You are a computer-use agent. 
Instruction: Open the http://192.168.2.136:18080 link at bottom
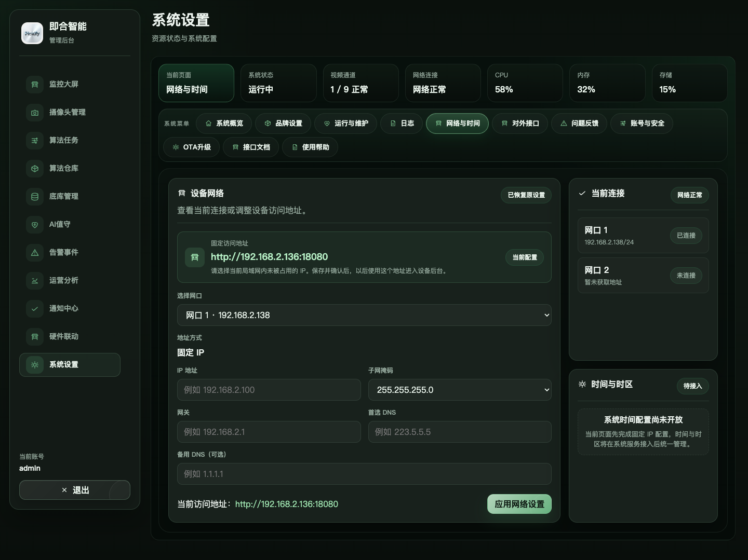pos(287,504)
